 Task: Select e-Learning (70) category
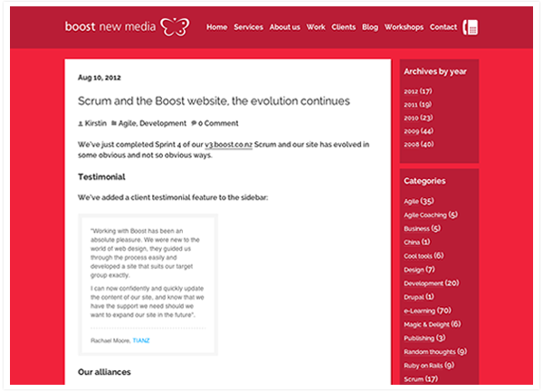pyautogui.click(x=427, y=311)
